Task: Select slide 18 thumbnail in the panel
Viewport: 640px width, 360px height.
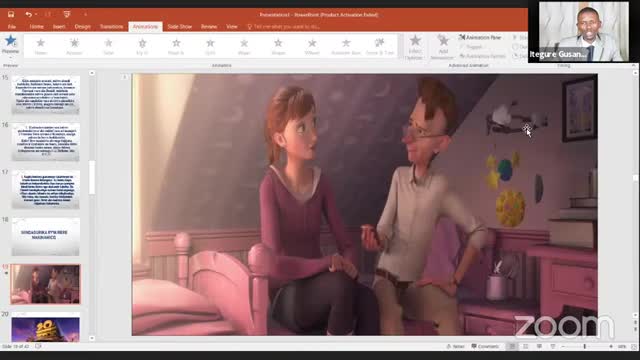Action: [x=45, y=237]
